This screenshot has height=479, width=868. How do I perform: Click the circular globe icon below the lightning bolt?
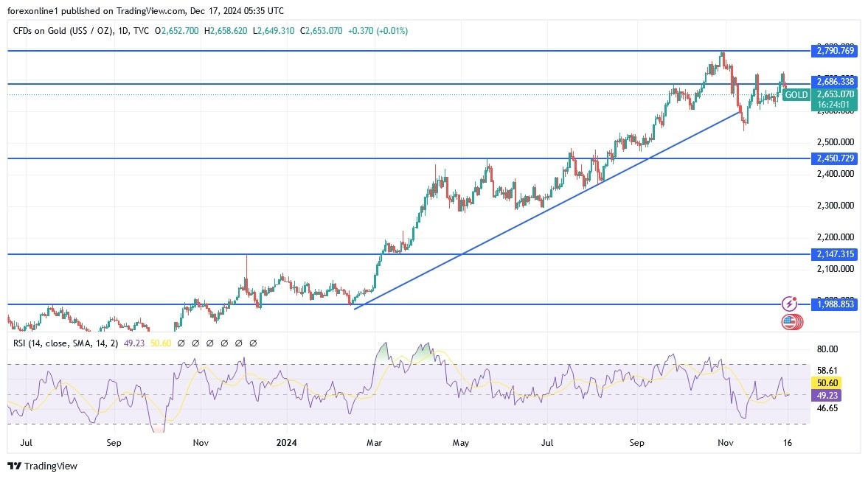pyautogui.click(x=790, y=322)
